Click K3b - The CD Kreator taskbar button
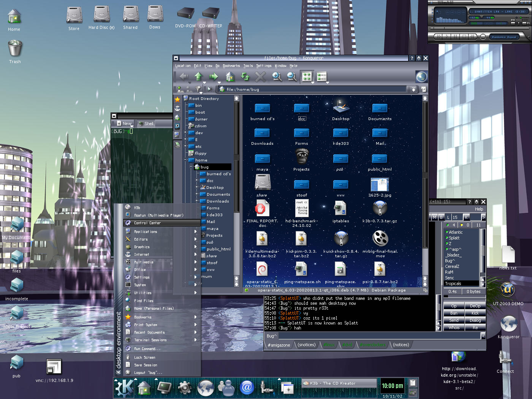This screenshot has width=532, height=399. point(339,383)
